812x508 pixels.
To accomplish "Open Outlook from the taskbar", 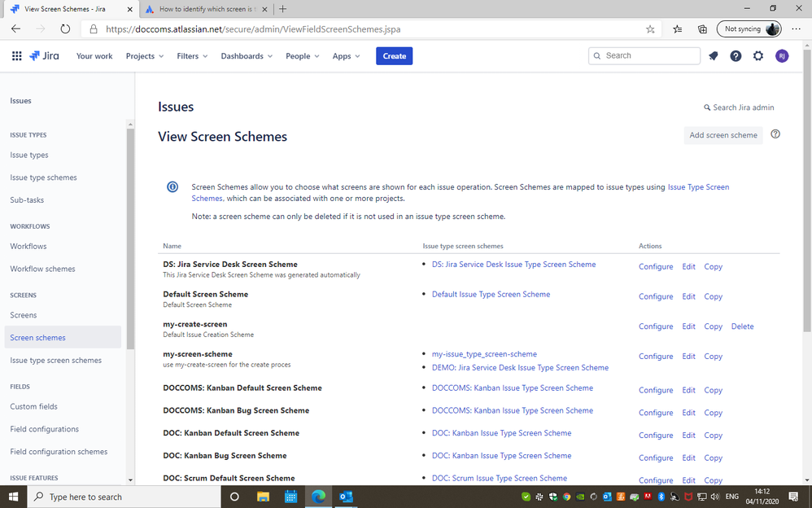I will tap(346, 497).
